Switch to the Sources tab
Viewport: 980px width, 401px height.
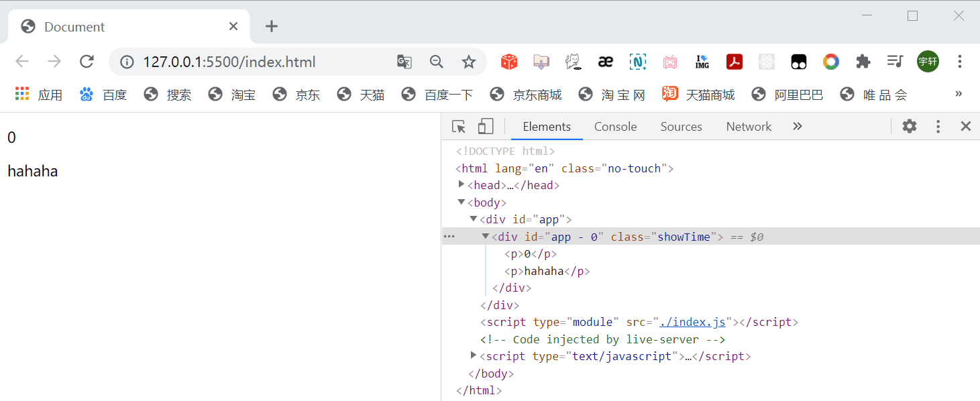coord(681,127)
